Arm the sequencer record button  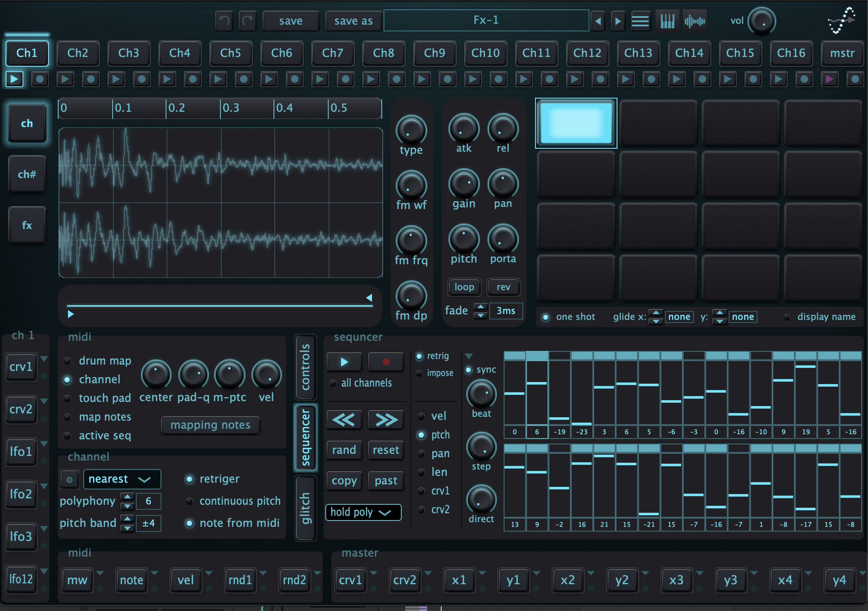[386, 362]
